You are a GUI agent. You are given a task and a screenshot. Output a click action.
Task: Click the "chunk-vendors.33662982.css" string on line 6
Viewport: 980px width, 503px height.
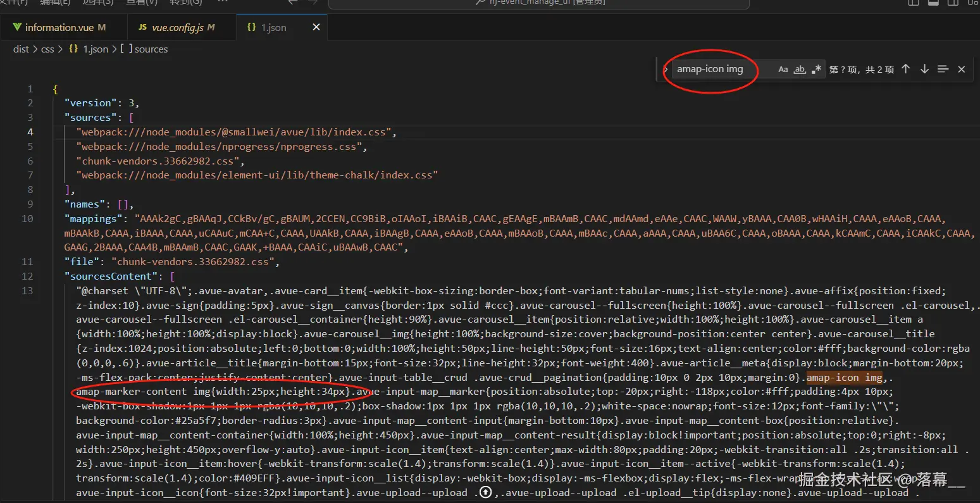tap(158, 161)
